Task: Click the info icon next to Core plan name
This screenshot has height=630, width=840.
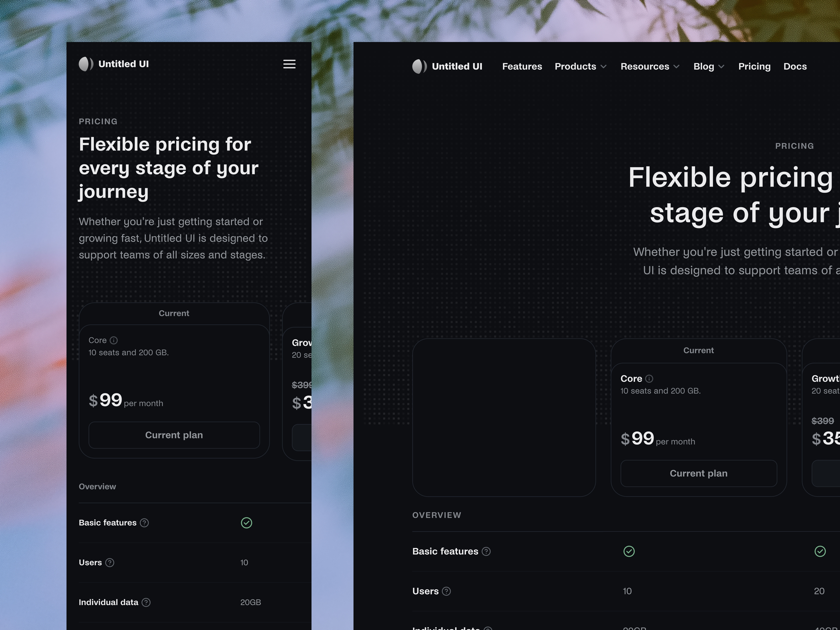Action: [114, 340]
